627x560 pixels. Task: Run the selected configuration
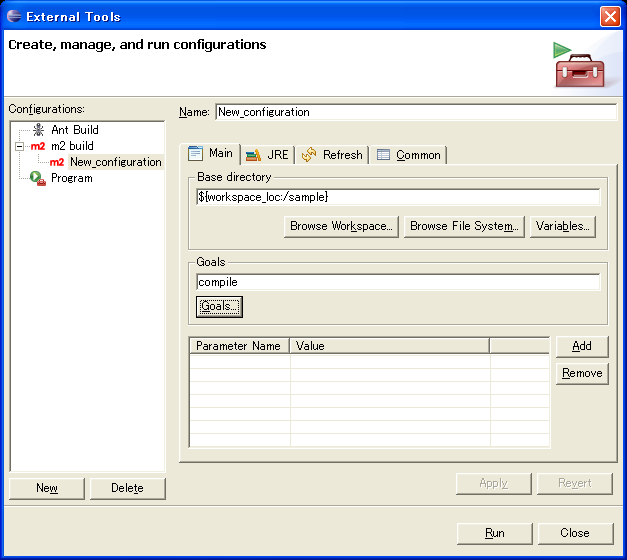click(x=494, y=533)
